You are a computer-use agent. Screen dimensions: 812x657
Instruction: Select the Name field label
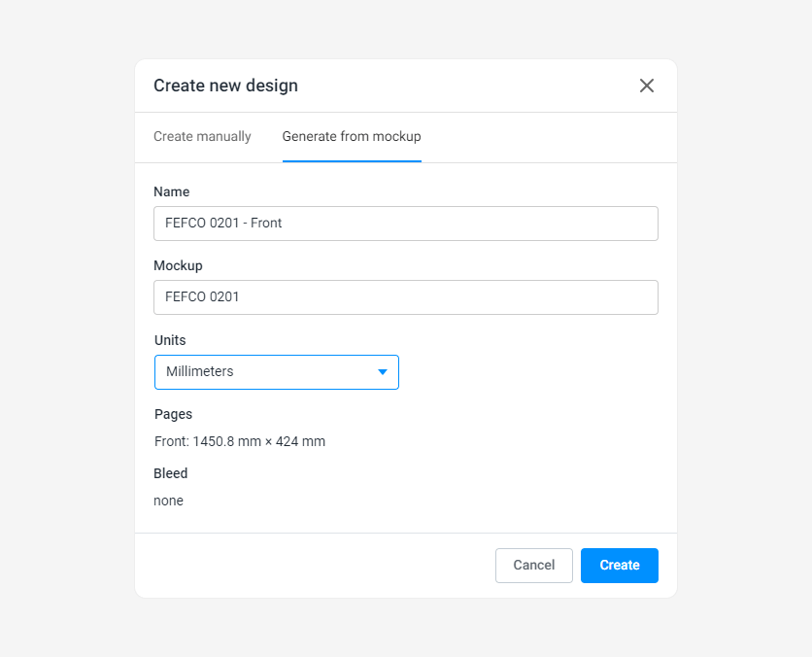click(171, 191)
